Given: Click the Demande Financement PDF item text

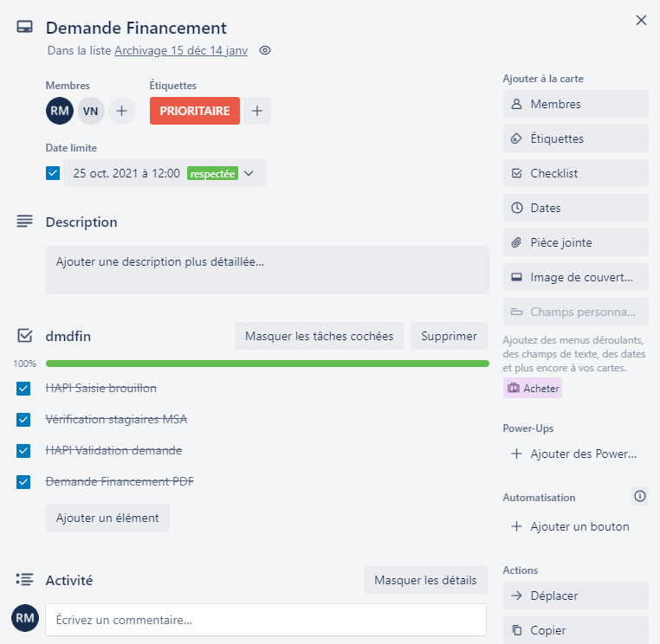Looking at the screenshot, I should (x=120, y=481).
